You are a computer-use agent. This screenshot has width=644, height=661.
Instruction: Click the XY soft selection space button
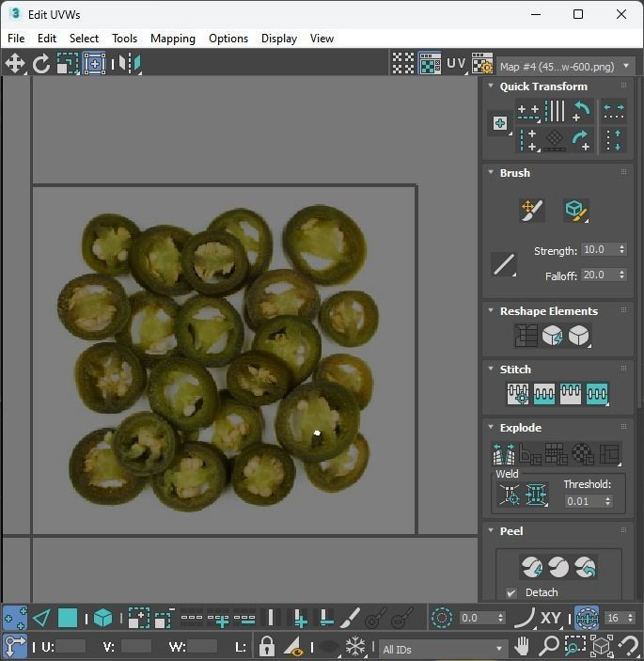(550, 618)
